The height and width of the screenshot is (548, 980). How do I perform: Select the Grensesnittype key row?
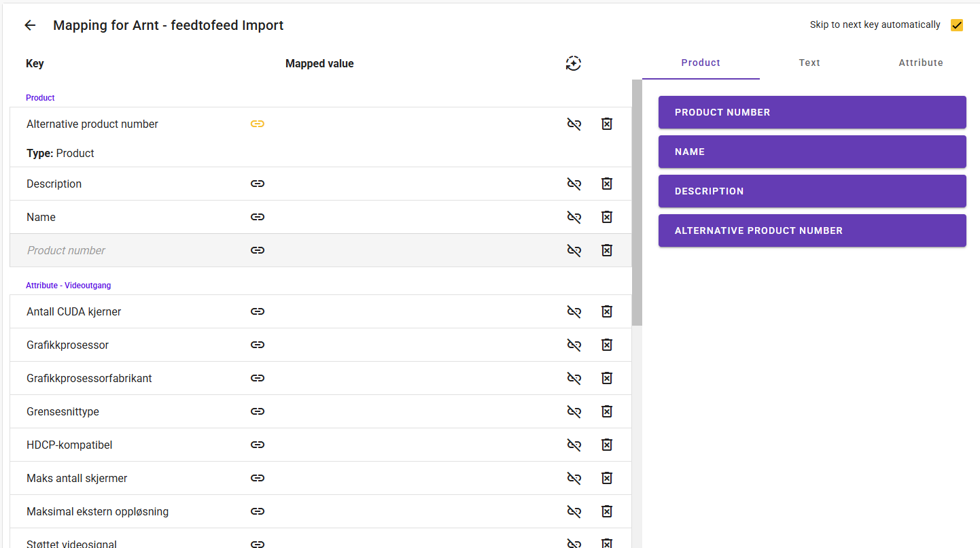(x=321, y=411)
